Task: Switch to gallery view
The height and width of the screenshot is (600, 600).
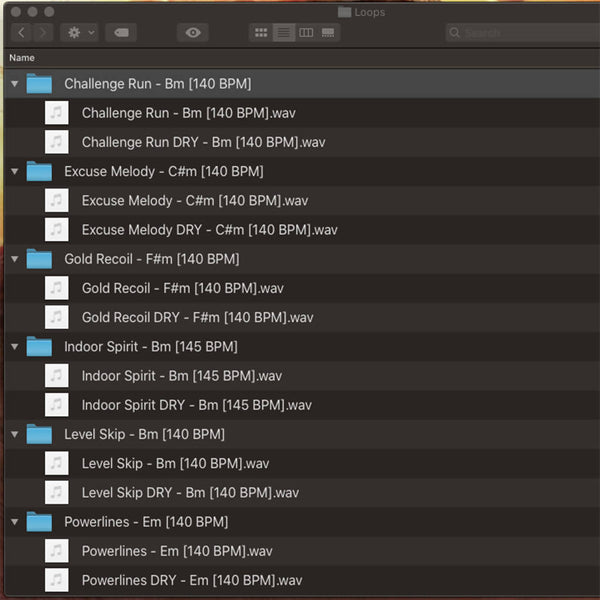Action: 328,33
